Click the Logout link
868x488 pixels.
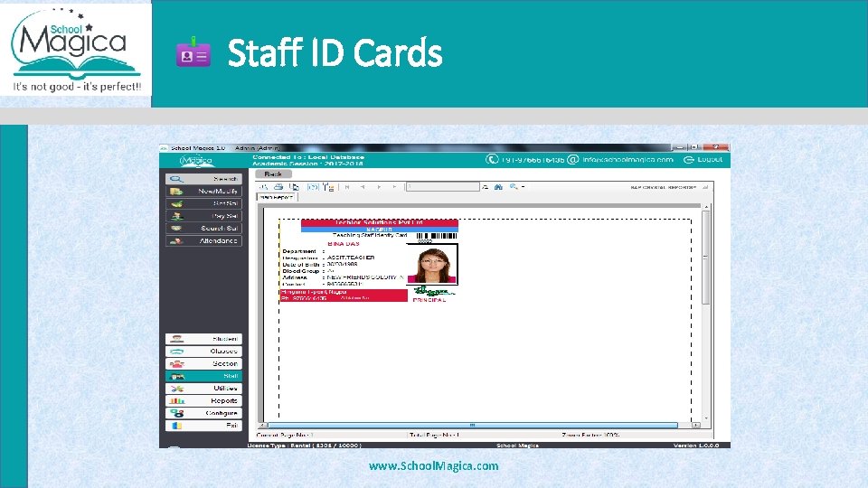pos(703,159)
